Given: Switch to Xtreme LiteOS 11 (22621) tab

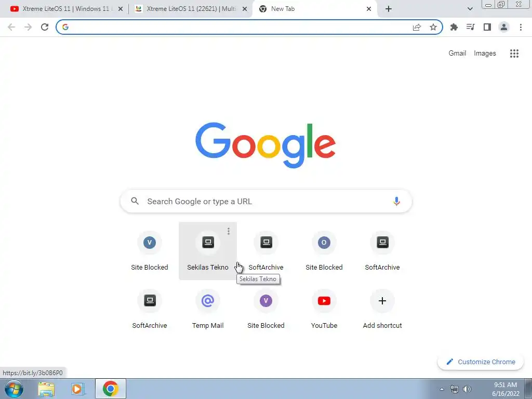Looking at the screenshot, I should point(190,9).
